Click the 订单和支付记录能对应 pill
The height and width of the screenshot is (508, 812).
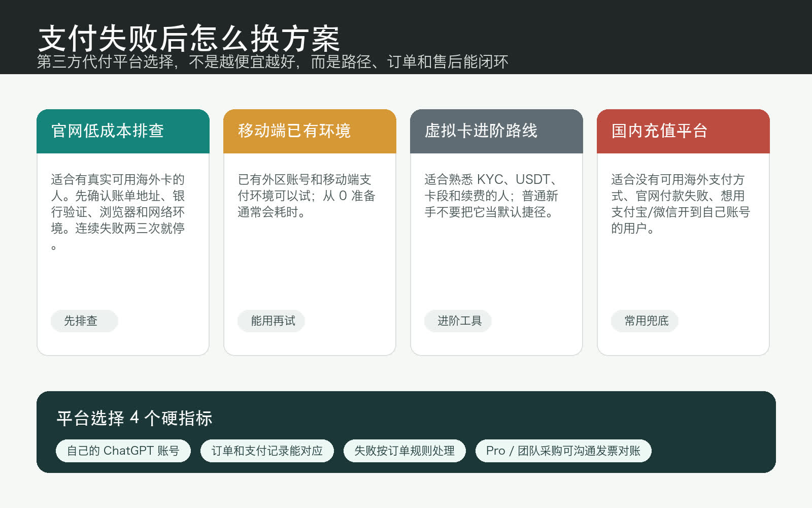(267, 451)
